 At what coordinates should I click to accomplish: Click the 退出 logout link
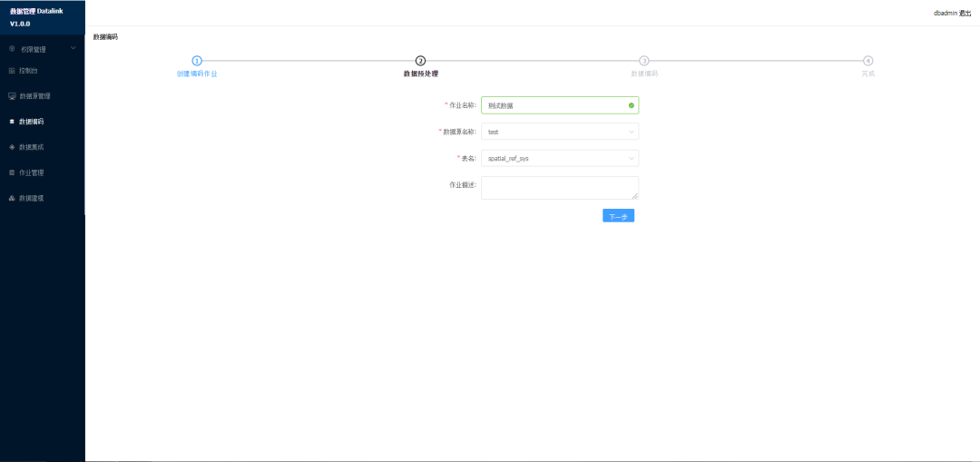pyautogui.click(x=965, y=13)
